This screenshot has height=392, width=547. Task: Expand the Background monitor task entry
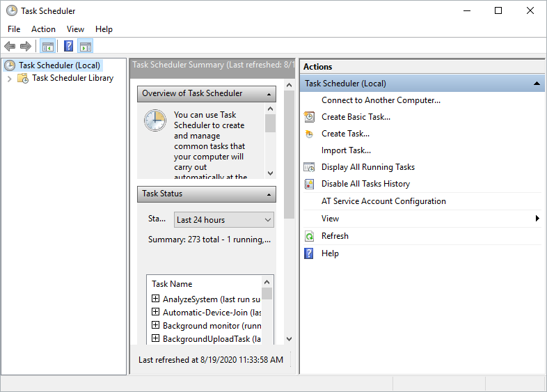156,325
